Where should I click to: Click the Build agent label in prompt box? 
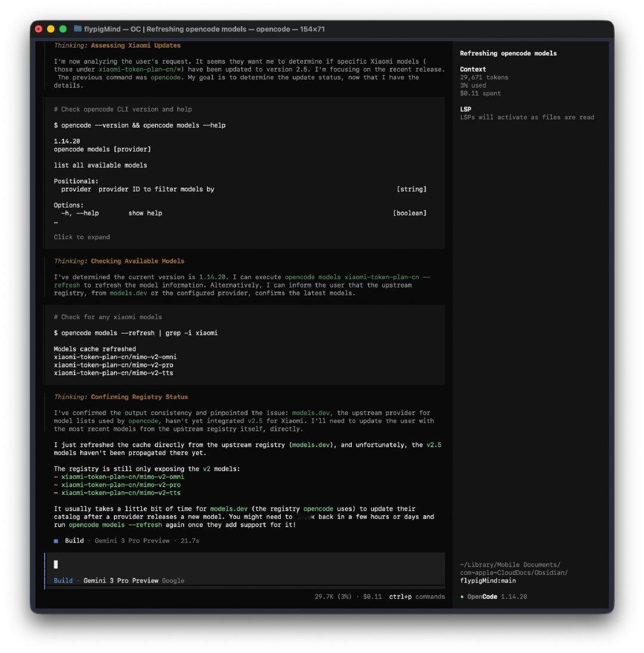[63, 580]
